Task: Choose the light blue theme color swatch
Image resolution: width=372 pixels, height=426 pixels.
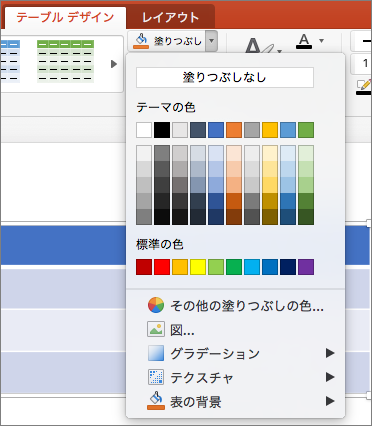Action: click(x=288, y=130)
